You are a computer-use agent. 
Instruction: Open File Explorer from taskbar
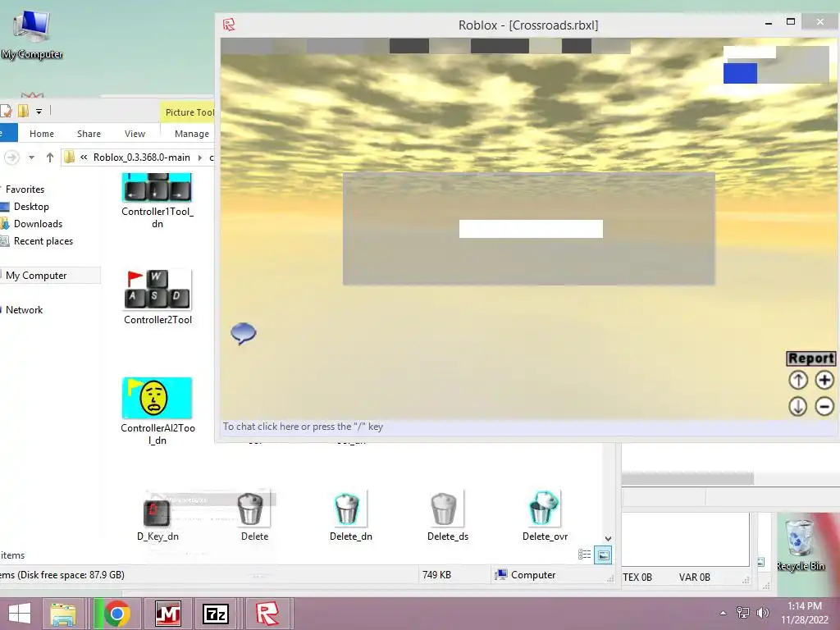[63, 614]
